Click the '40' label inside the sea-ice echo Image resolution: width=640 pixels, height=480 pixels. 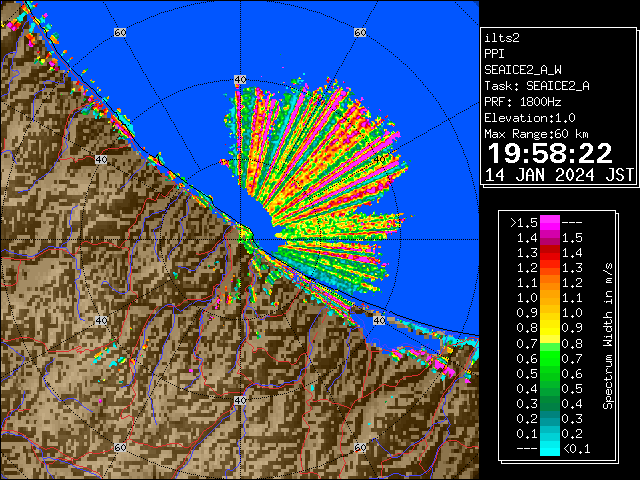coord(379,160)
